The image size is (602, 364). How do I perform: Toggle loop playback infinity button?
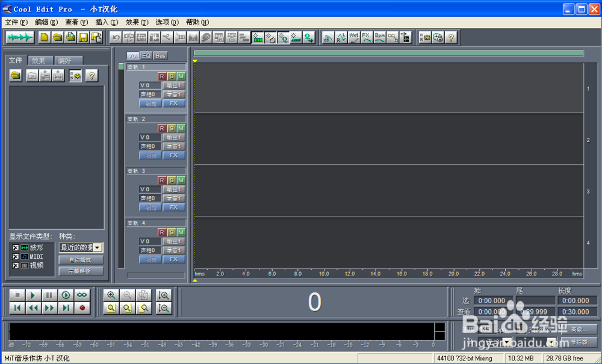[82, 295]
